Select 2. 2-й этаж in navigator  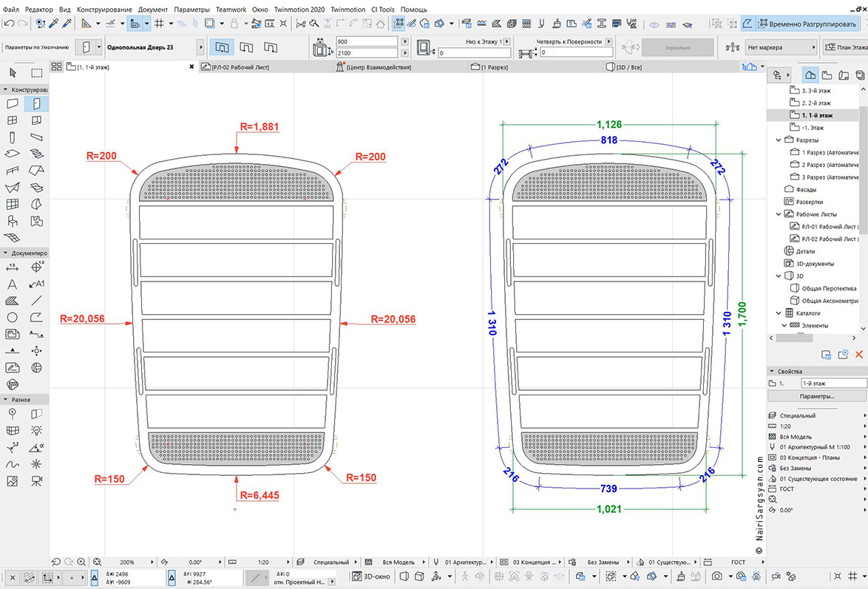point(816,103)
